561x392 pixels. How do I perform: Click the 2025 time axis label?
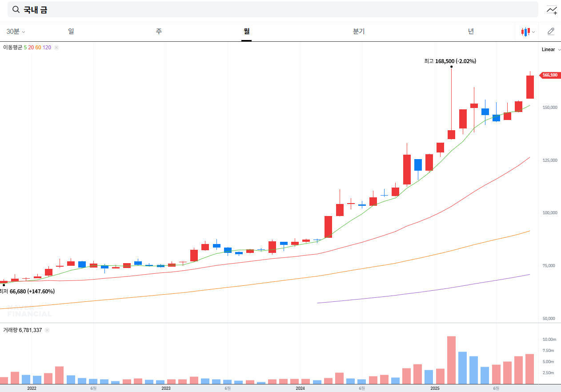click(x=434, y=388)
